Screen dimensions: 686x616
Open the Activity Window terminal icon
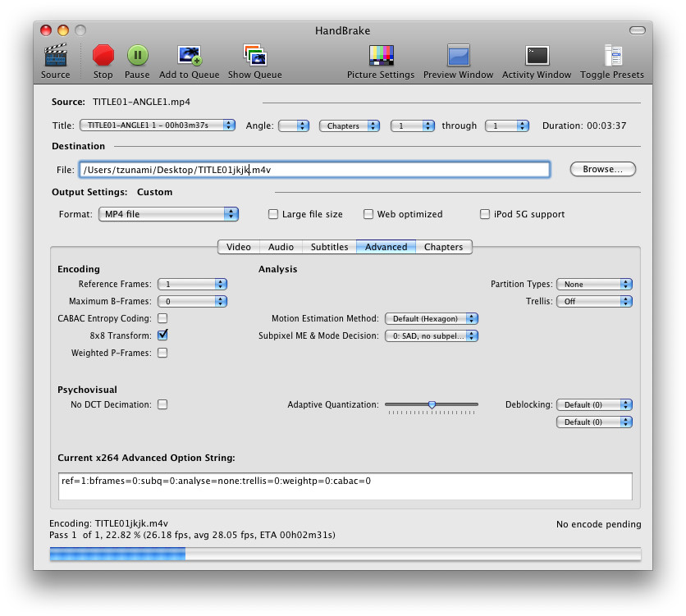pos(537,56)
